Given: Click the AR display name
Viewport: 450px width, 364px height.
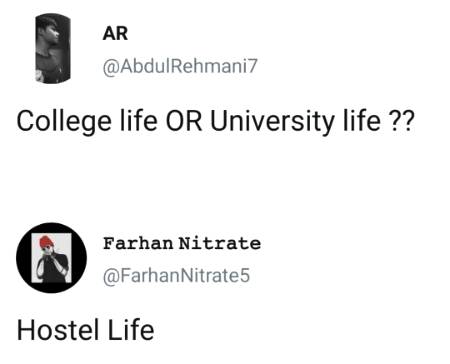Looking at the screenshot, I should pos(115,33).
